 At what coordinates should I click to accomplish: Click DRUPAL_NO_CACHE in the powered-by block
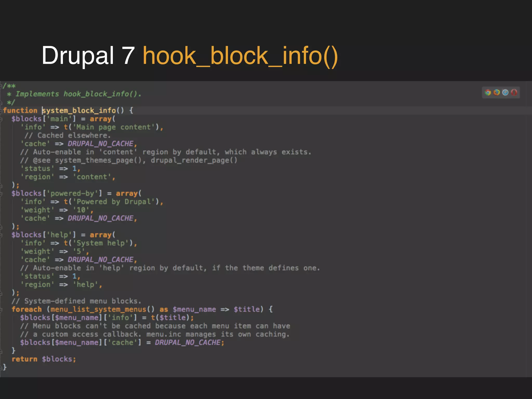tap(101, 218)
